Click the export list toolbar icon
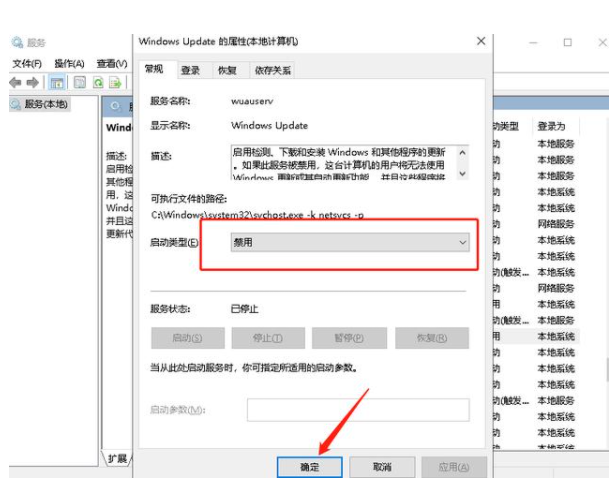 tap(116, 82)
